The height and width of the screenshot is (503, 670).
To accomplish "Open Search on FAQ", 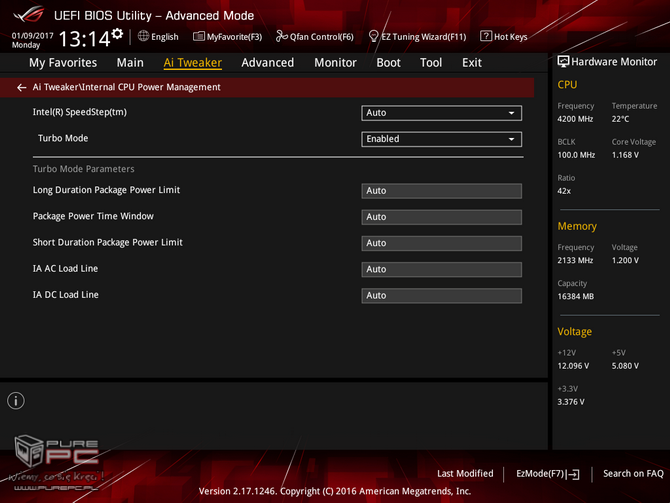I will (x=633, y=474).
